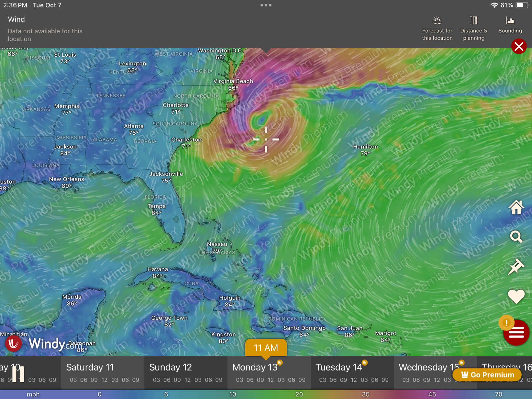Add location to favorites heart
The width and height of the screenshot is (532, 399).
point(516,296)
